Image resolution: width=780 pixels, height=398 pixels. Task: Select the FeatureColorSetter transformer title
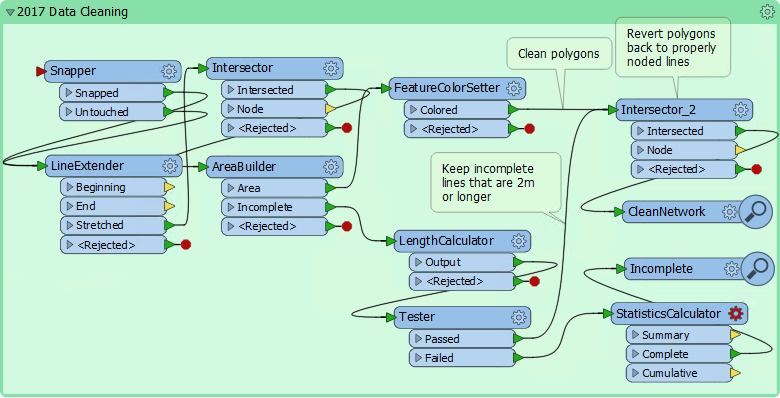(447, 88)
